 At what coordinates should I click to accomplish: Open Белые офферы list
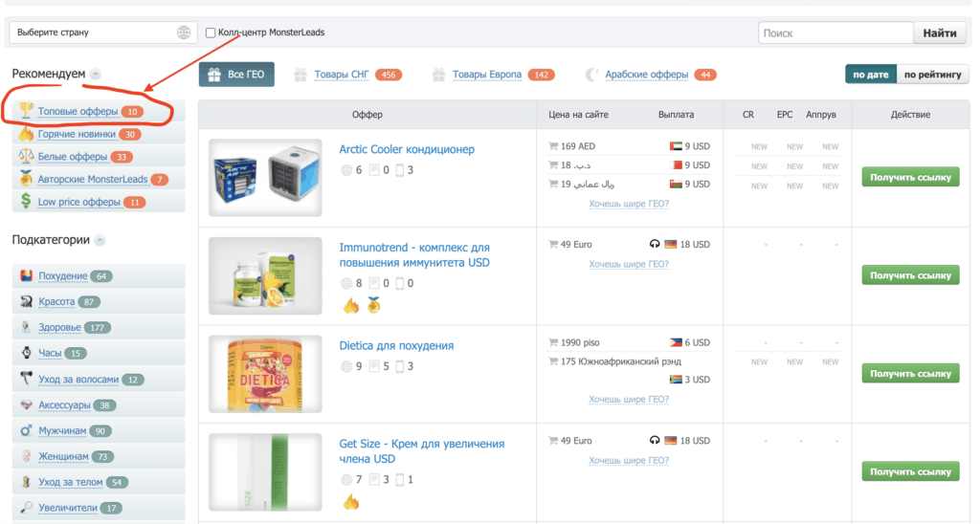click(73, 156)
